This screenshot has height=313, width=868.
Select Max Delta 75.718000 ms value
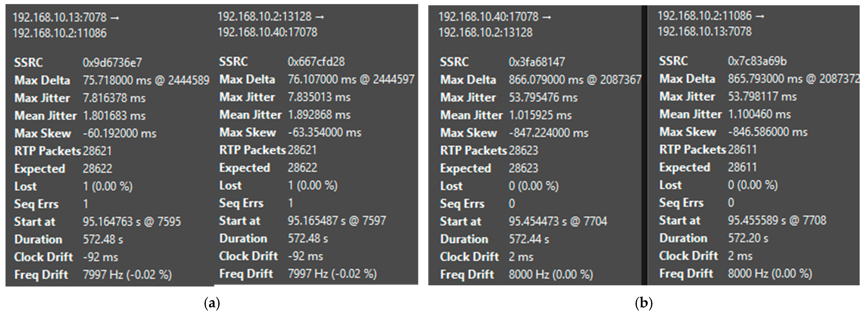tap(146, 80)
